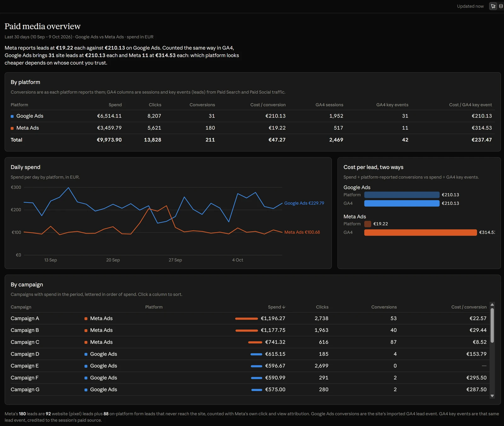The image size is (504, 426).
Task: Click the Paid media overview title
Action: click(x=43, y=26)
